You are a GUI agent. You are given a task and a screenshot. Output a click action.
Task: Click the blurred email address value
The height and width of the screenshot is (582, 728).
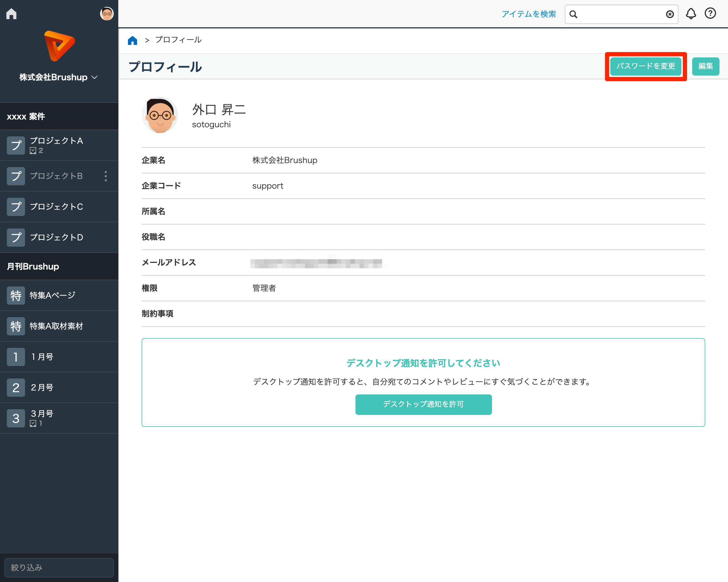[317, 263]
